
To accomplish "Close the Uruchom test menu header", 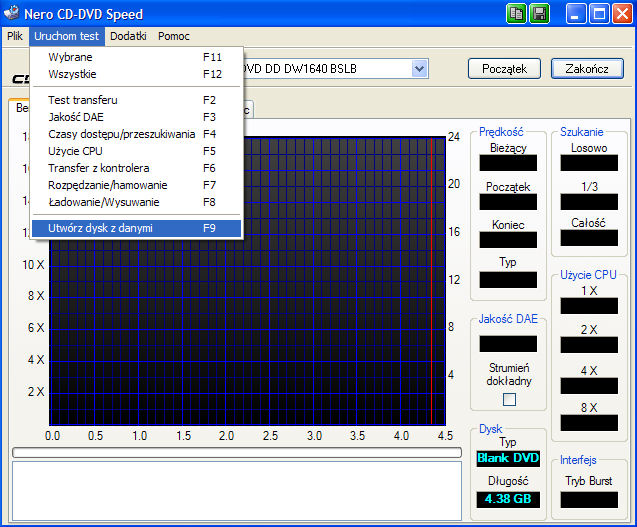I will click(x=67, y=36).
